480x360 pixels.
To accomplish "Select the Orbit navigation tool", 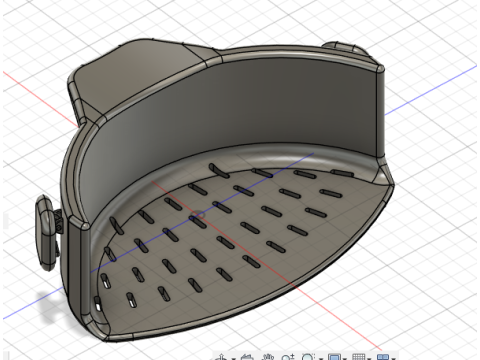I will click(221, 357).
